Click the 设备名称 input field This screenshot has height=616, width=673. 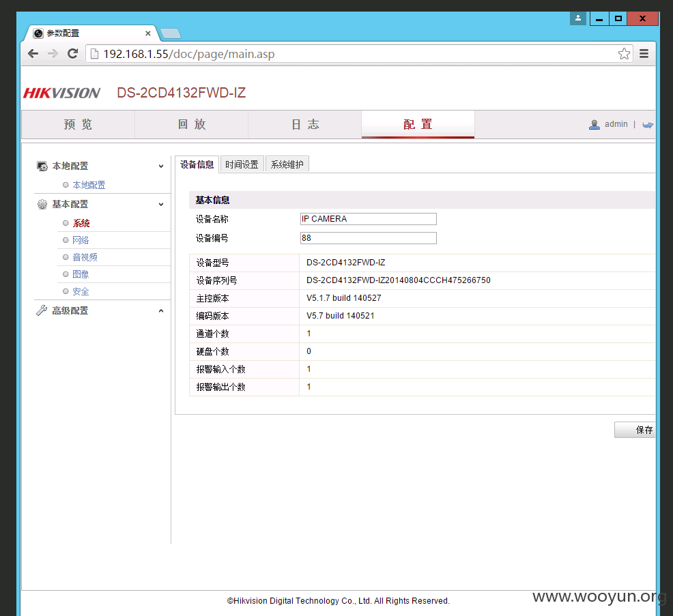[369, 219]
